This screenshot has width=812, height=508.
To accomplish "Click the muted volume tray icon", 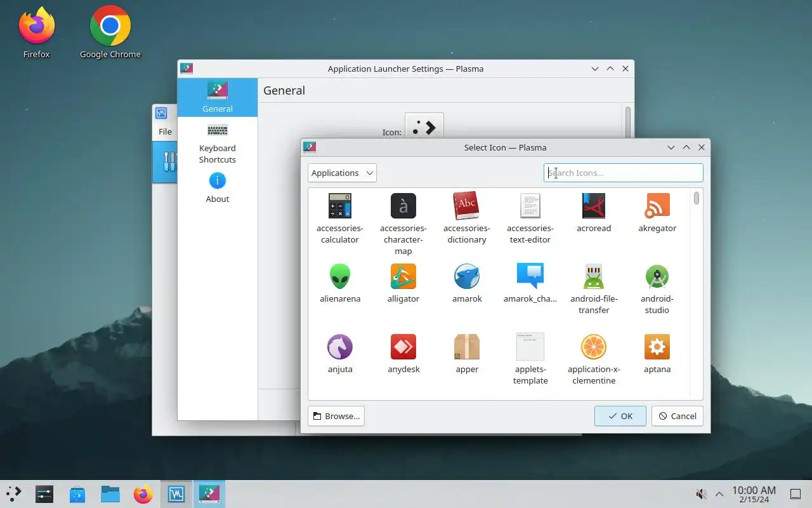I will 701,494.
